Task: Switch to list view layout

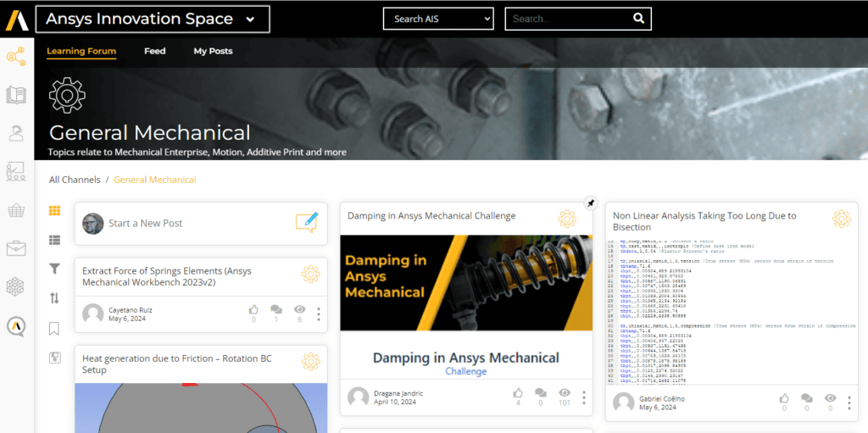Action: tap(54, 240)
